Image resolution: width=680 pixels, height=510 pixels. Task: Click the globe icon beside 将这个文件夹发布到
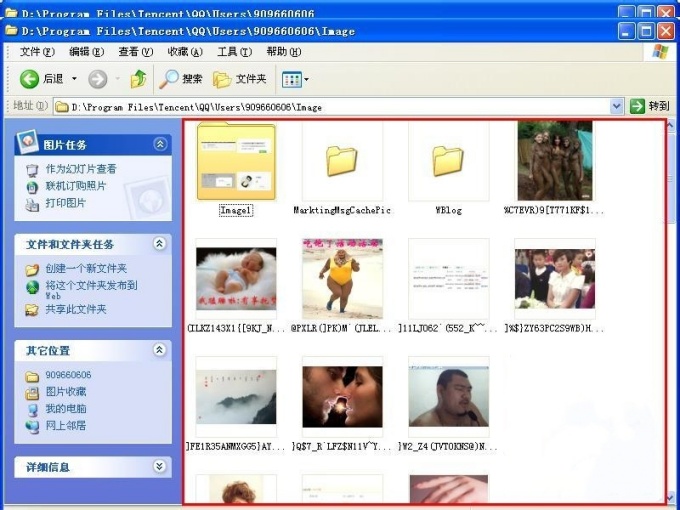coord(33,287)
